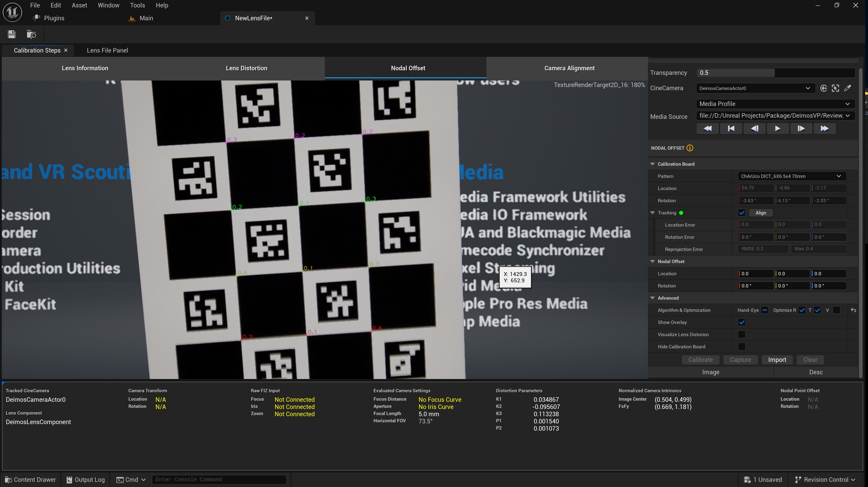868x487 pixels.
Task: Close the Calibration Steps panel tab
Action: coord(66,50)
